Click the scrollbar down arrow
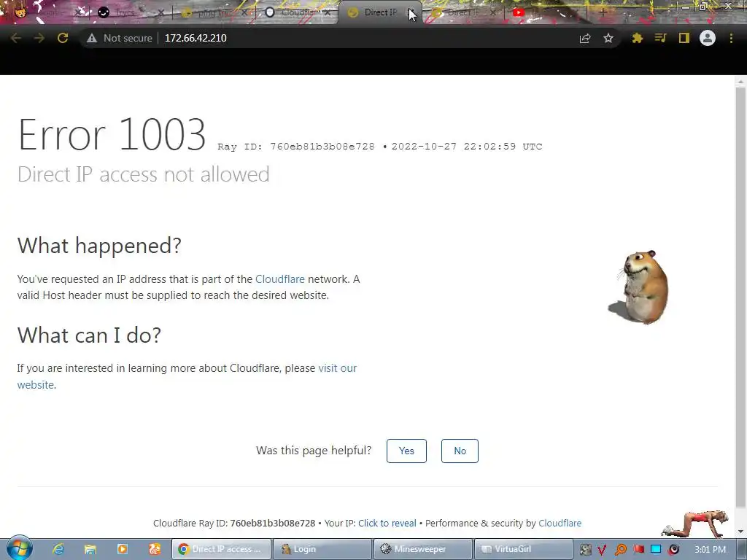Image resolution: width=747 pixels, height=560 pixels. tap(740, 532)
